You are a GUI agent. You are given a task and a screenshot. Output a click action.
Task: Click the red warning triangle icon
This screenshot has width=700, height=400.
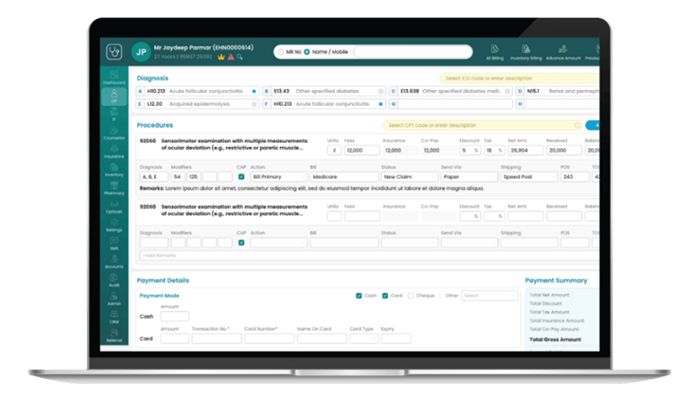pos(231,57)
